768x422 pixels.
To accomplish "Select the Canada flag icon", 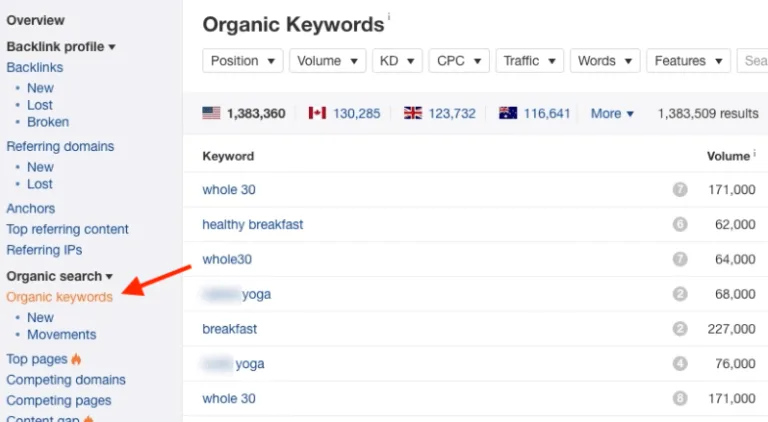I will [x=317, y=114].
